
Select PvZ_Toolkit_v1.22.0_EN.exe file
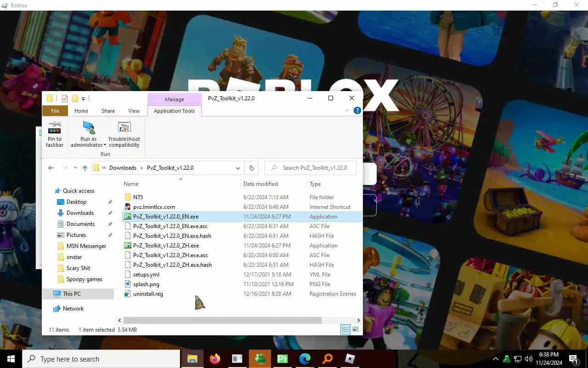coord(166,217)
